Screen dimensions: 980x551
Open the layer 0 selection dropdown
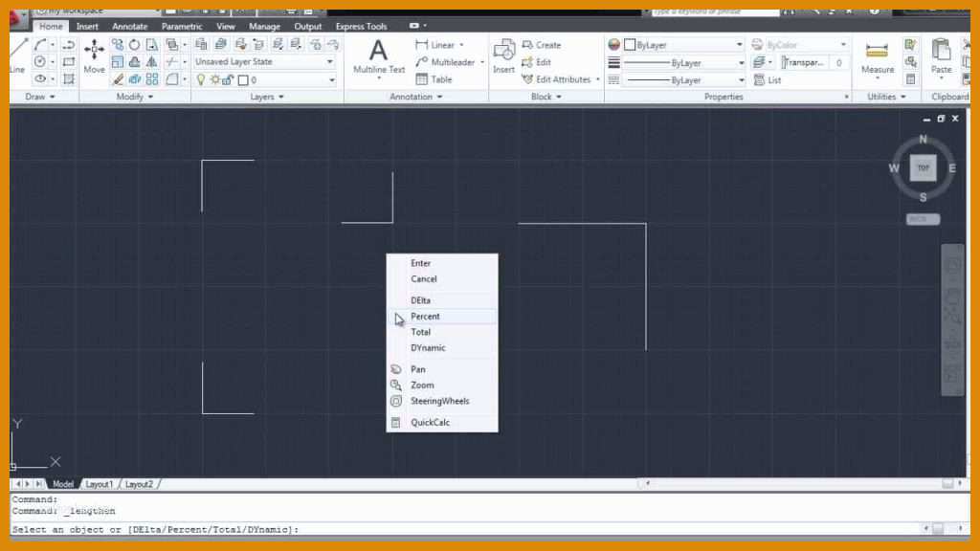pyautogui.click(x=332, y=80)
